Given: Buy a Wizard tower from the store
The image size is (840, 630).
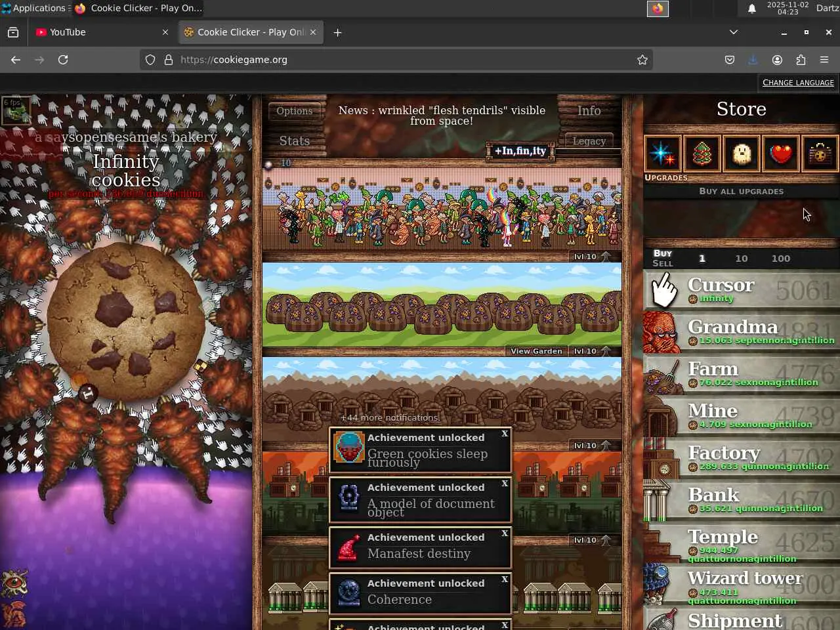Looking at the screenshot, I should 742,584.
